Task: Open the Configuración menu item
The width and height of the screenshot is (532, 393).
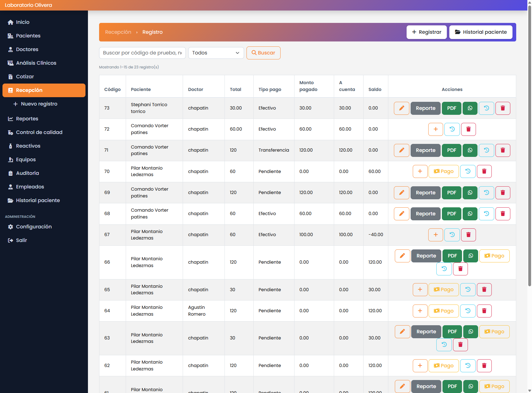Action: (34, 227)
